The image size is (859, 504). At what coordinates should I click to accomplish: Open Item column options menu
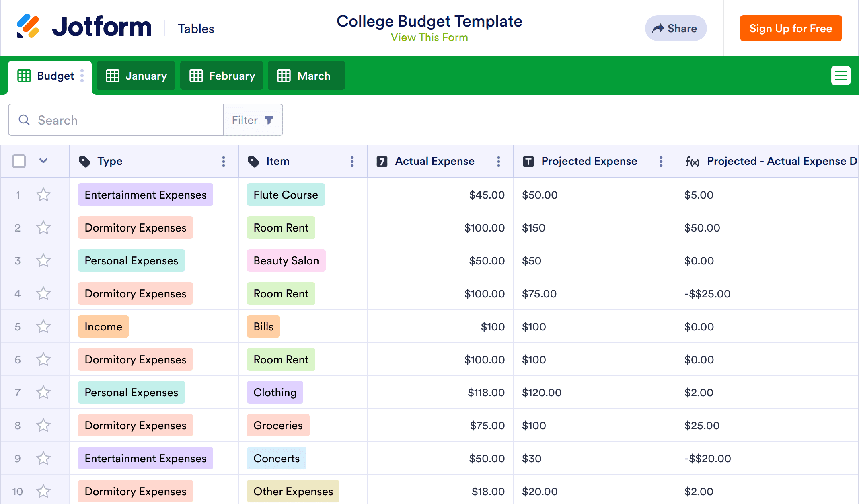click(x=352, y=162)
